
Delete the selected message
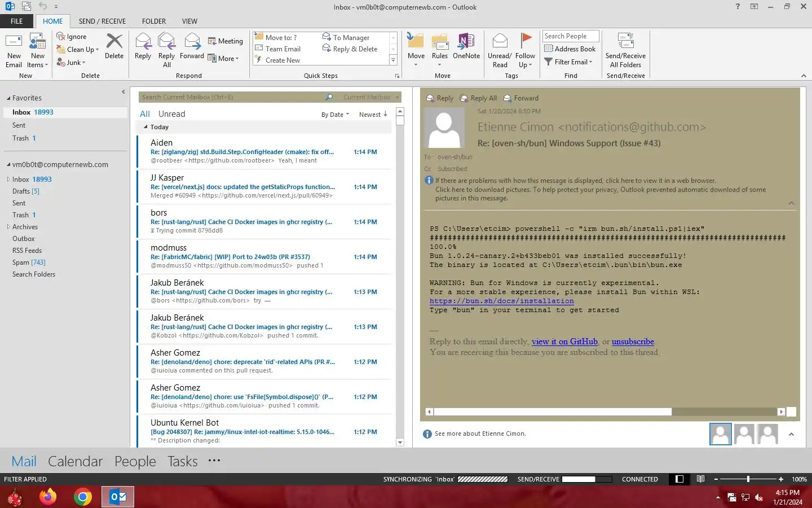[114, 46]
